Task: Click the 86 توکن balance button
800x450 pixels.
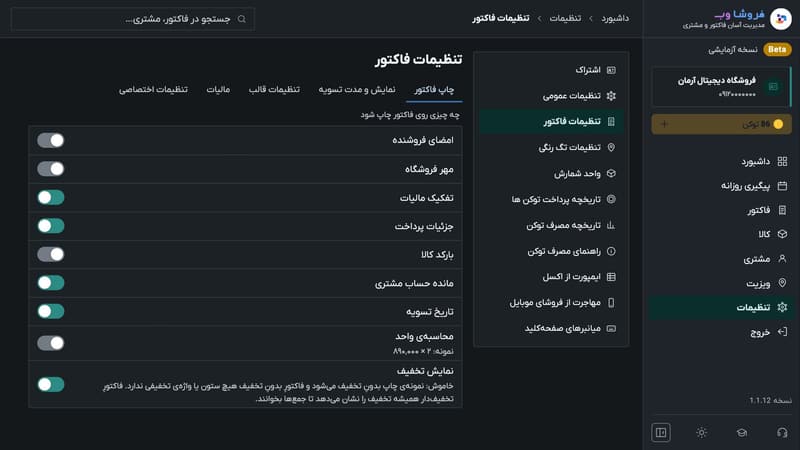Action: 721,124
